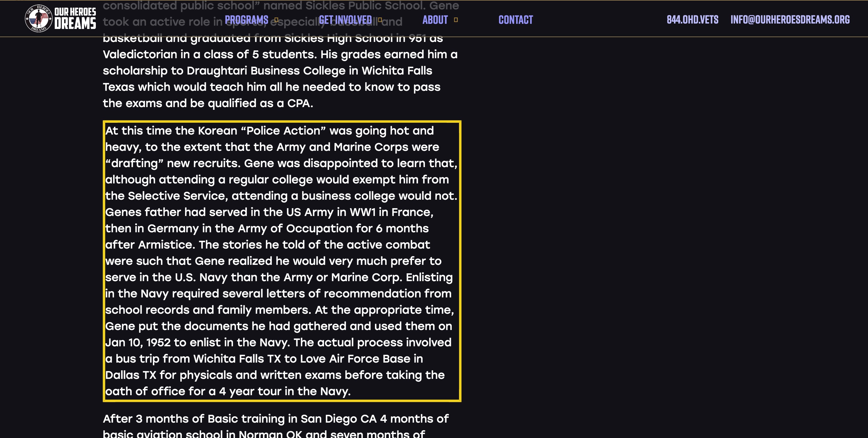The height and width of the screenshot is (438, 868).
Task: Expand the dropdown indicator beside Get Involved
Action: (x=380, y=20)
